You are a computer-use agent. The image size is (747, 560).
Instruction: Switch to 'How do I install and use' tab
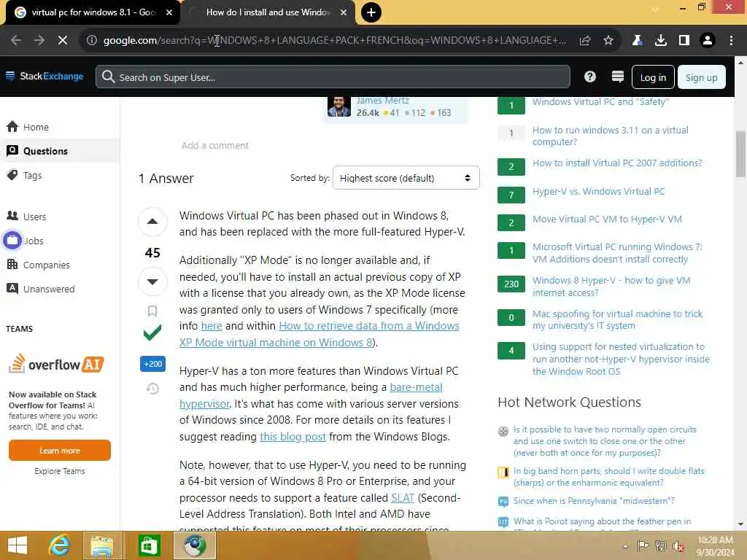[x=268, y=12]
